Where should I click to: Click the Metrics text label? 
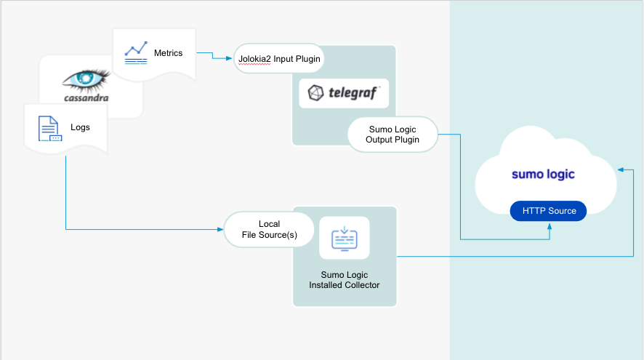[168, 52]
